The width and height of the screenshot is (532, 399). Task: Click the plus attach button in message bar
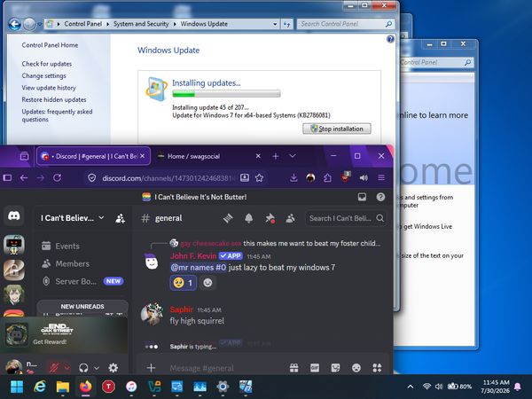[x=152, y=368]
